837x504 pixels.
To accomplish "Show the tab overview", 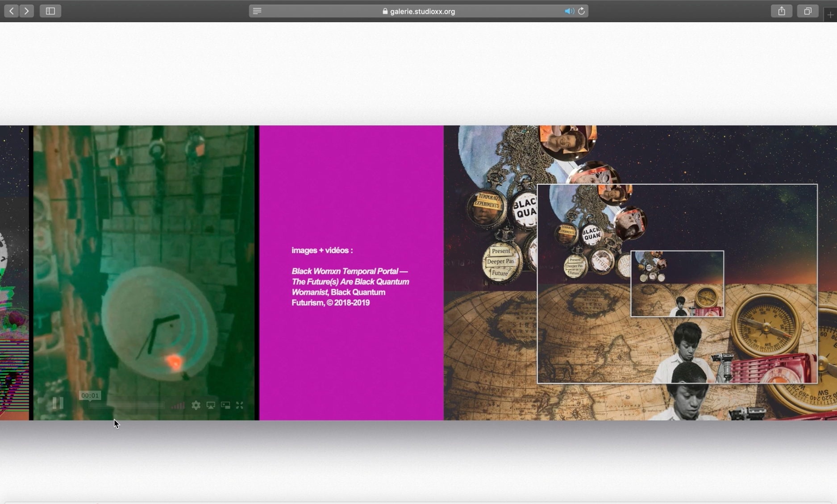I will point(808,11).
